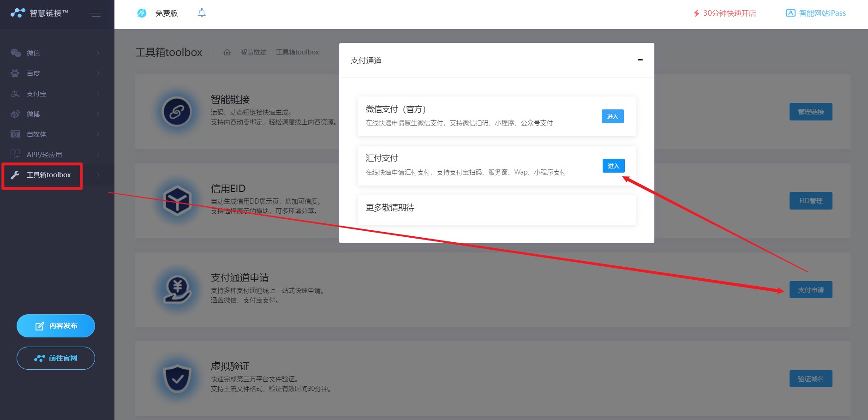
Task: Click the 免费版 label
Action: click(x=167, y=13)
